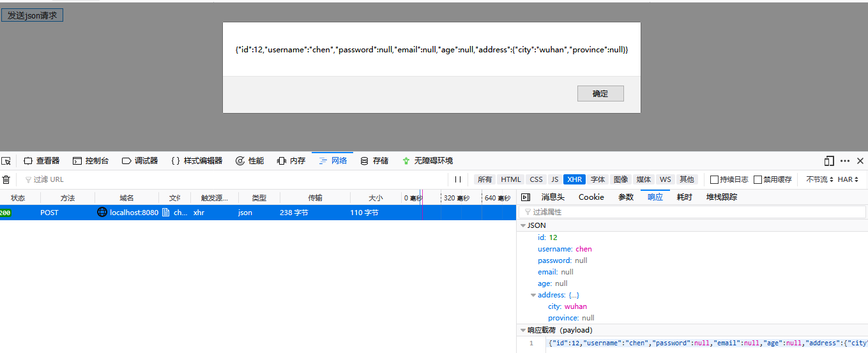Sort by the 域名 domain column
This screenshot has width=868, height=353.
coord(126,198)
